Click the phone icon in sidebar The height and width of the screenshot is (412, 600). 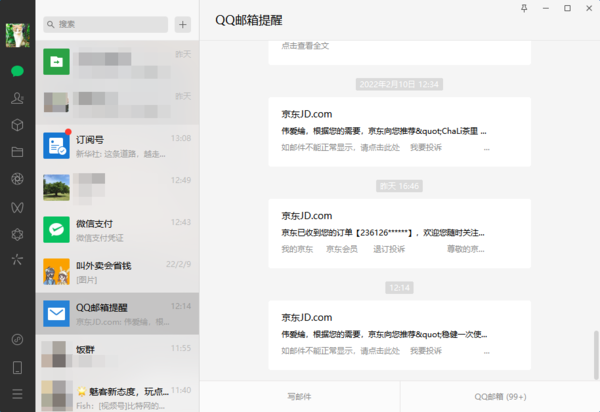pyautogui.click(x=17, y=367)
